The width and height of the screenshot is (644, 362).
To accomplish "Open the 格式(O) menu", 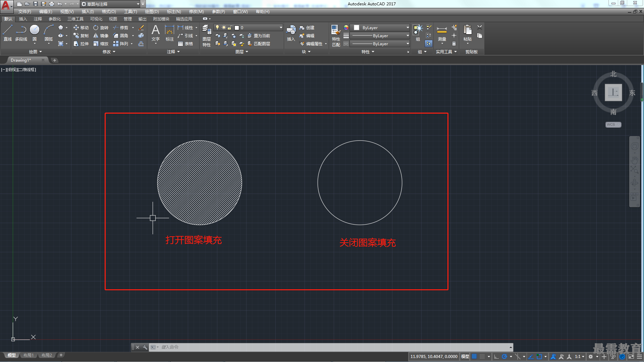I will 109,11.
